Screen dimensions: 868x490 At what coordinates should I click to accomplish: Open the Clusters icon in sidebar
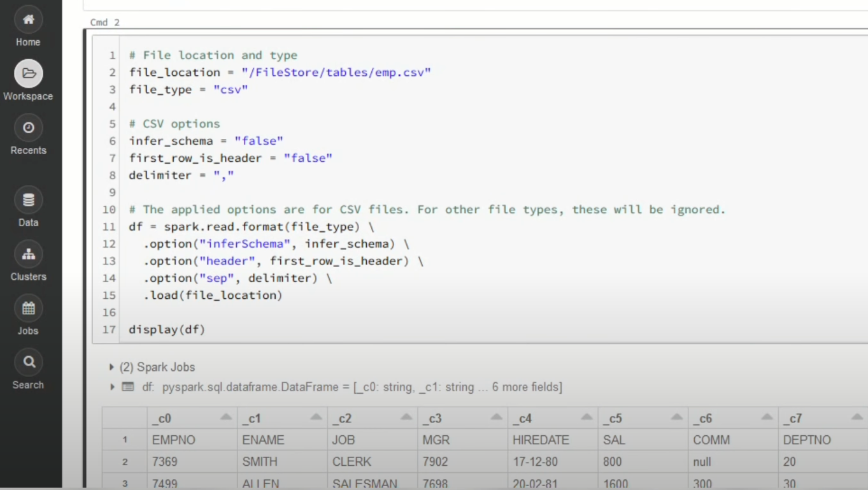[x=29, y=254]
